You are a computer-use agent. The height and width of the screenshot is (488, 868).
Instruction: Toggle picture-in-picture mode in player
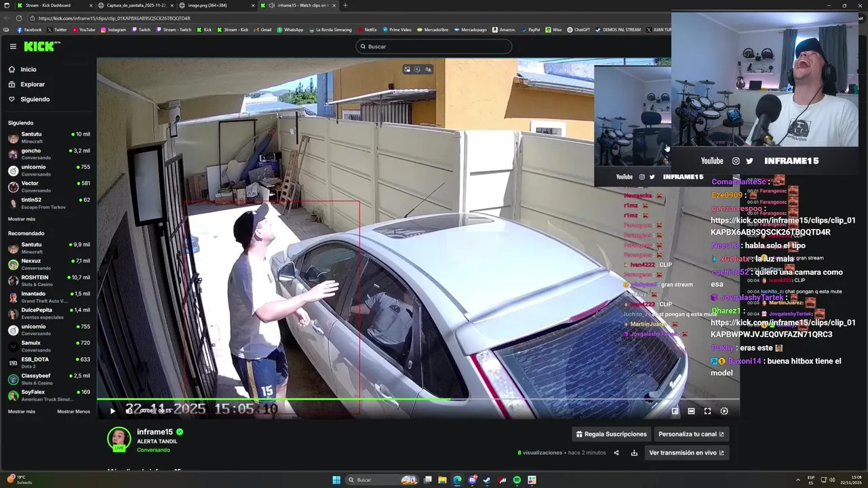coord(675,411)
